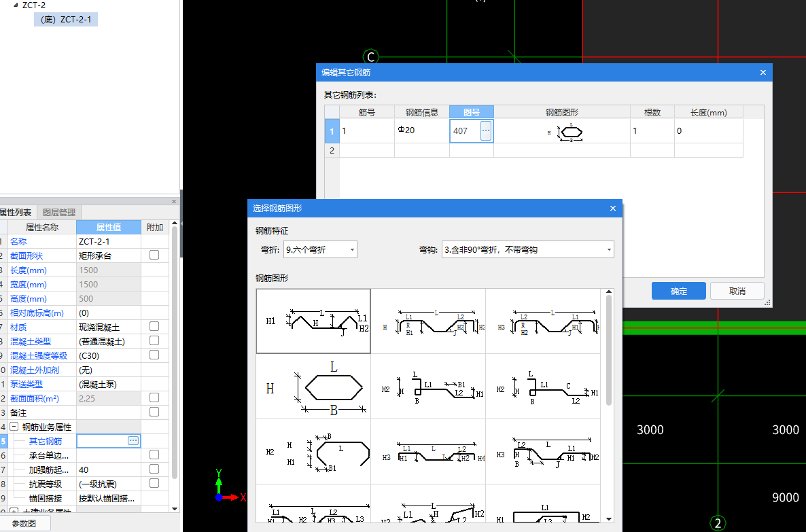806x532 pixels.
Task: Click the ellipsis button in 其它钢筋 property row
Action: pyautogui.click(x=133, y=440)
